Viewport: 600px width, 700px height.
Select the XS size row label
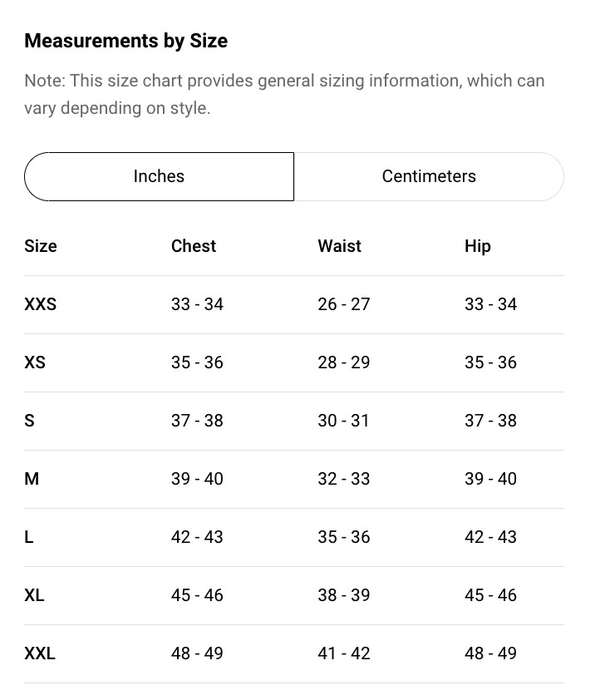coord(35,362)
